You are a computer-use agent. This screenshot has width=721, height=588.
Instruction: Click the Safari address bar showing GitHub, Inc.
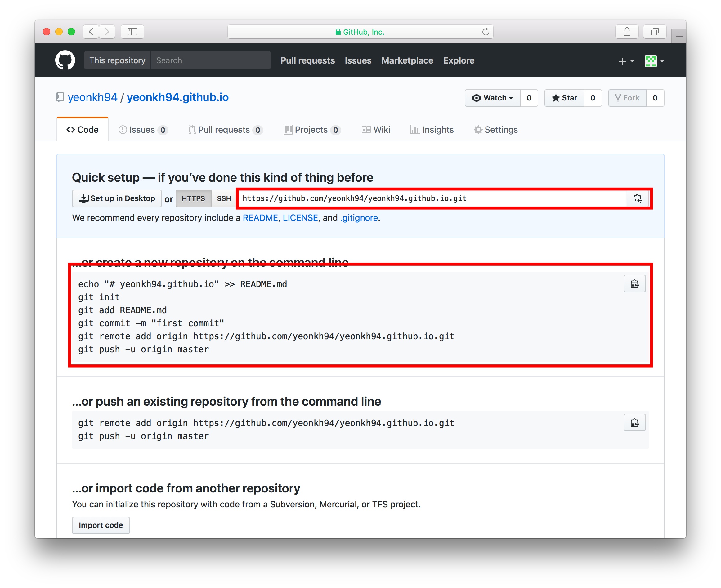(x=360, y=32)
